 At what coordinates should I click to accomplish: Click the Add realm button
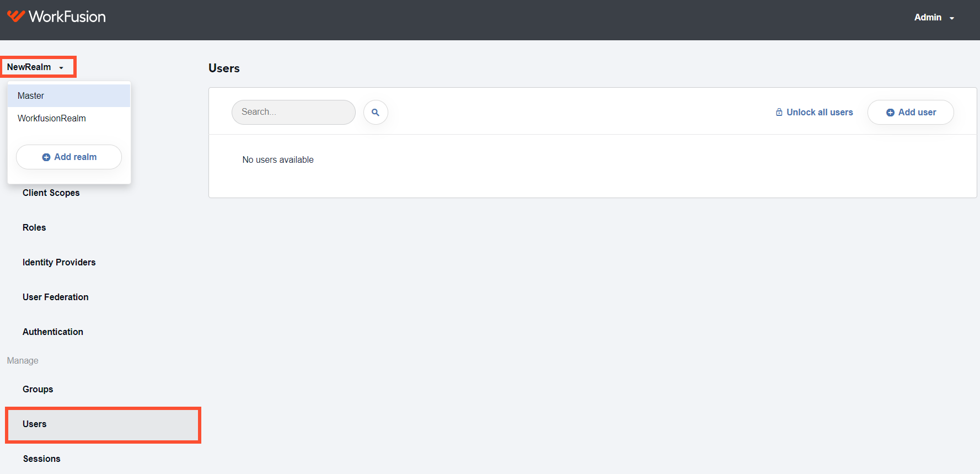pos(69,157)
